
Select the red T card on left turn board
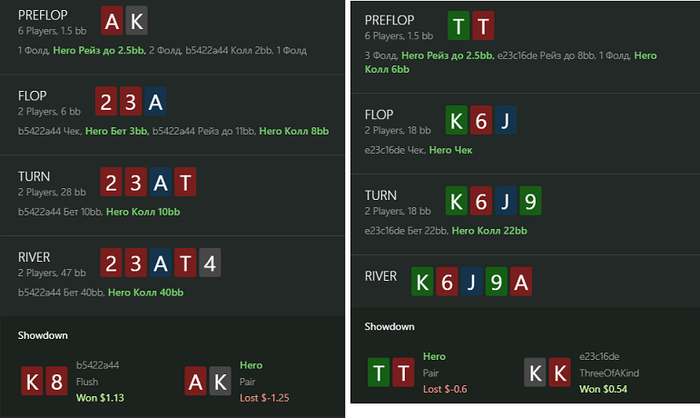[184, 182]
